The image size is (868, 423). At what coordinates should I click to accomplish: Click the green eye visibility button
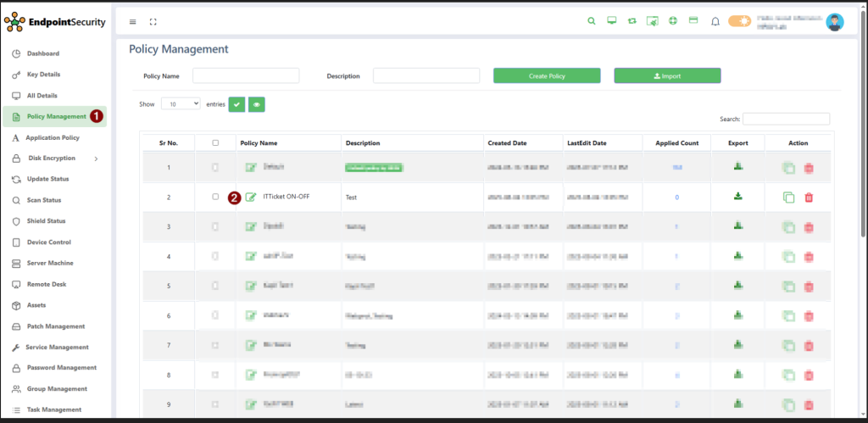coord(257,104)
